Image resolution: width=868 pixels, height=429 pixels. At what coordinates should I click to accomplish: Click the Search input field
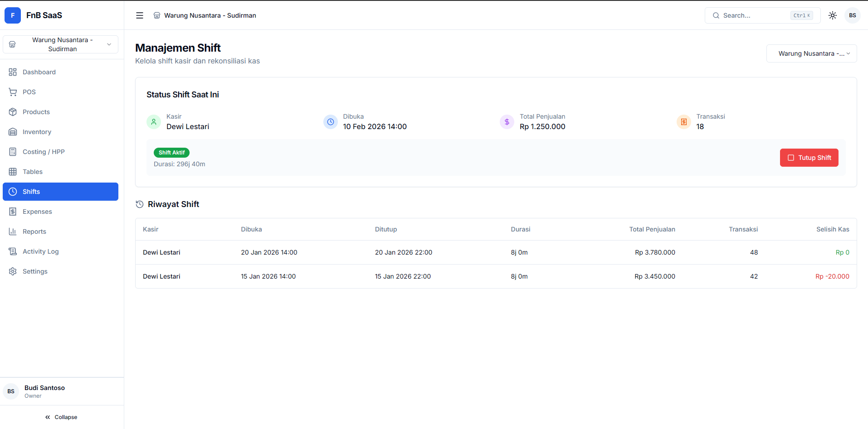[755, 15]
